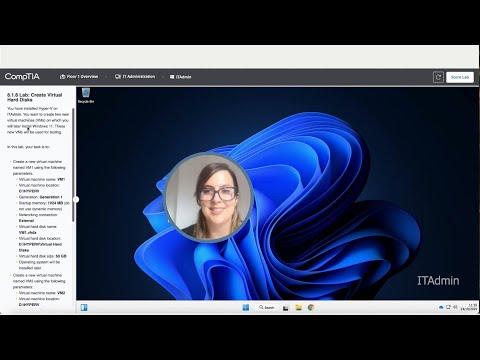Click the network tray icon

click(x=448, y=307)
